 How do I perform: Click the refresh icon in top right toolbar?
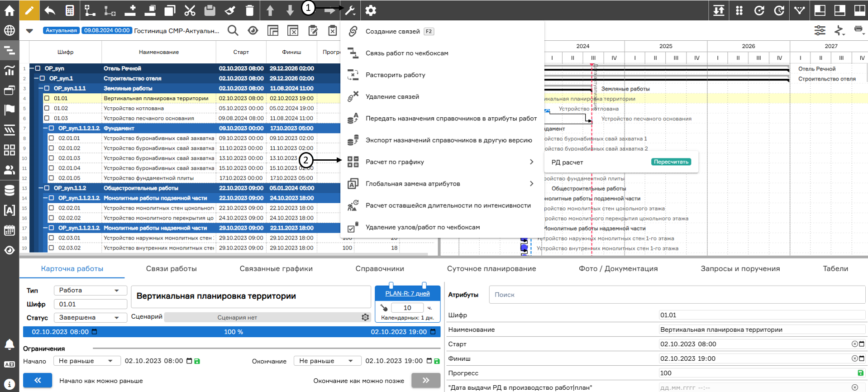(759, 10)
